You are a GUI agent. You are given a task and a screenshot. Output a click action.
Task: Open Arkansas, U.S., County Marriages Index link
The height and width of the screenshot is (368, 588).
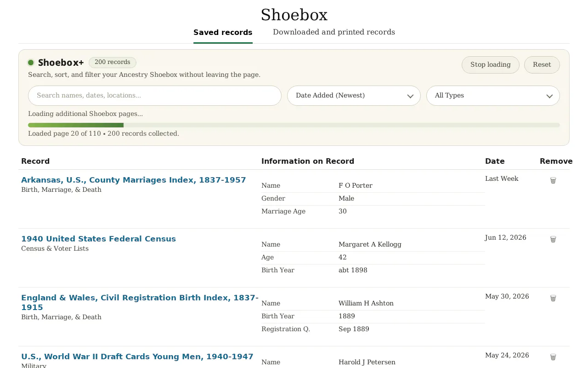pos(134,180)
